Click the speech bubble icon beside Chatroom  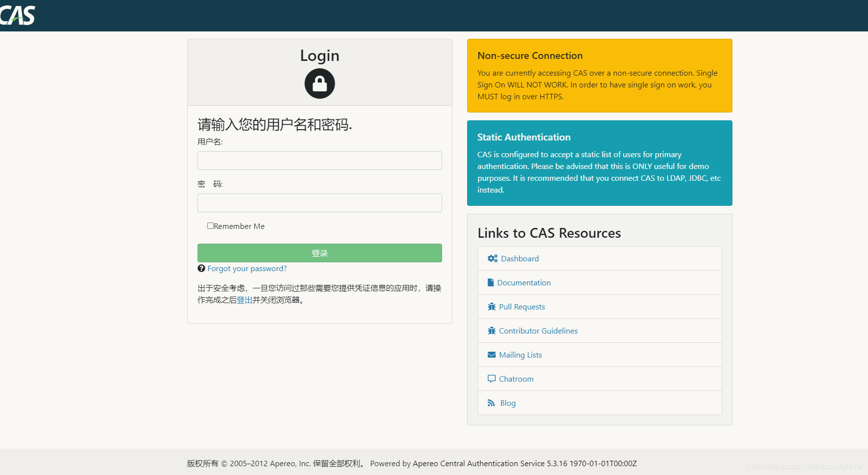(x=492, y=379)
